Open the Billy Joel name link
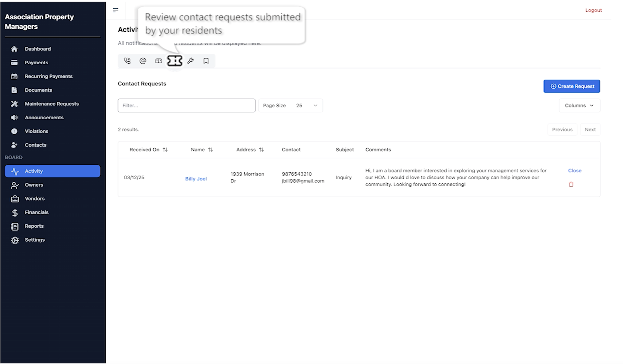The image size is (623, 364). 196,179
